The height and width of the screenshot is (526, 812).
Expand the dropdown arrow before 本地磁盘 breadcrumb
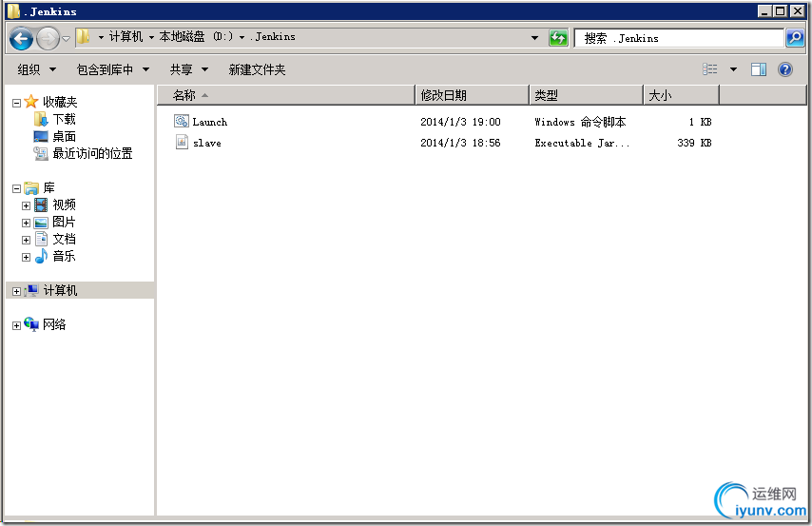tap(151, 37)
